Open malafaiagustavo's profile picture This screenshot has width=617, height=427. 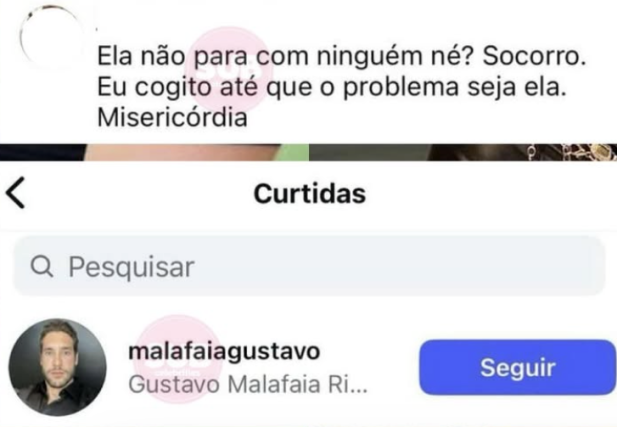coord(57,367)
